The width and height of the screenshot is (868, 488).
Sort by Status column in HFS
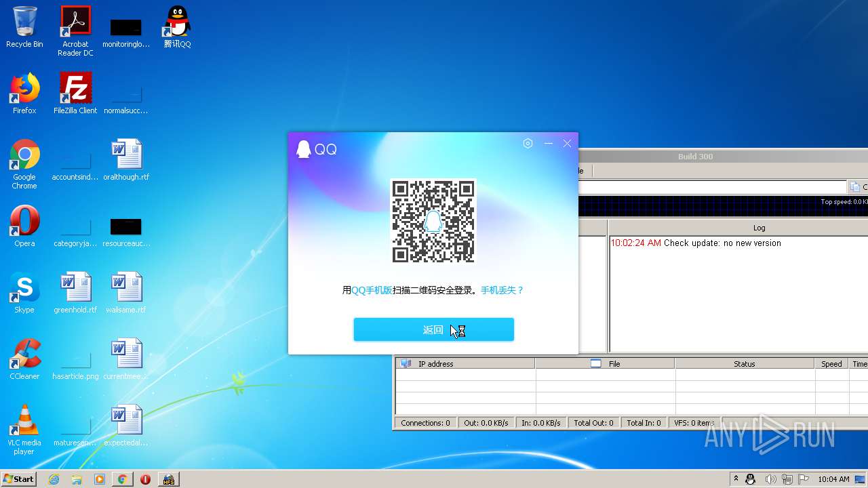point(745,364)
